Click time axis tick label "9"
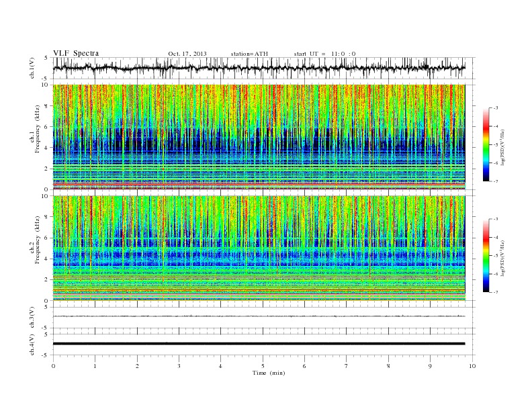Screen dimensions: 532x411 (430, 366)
